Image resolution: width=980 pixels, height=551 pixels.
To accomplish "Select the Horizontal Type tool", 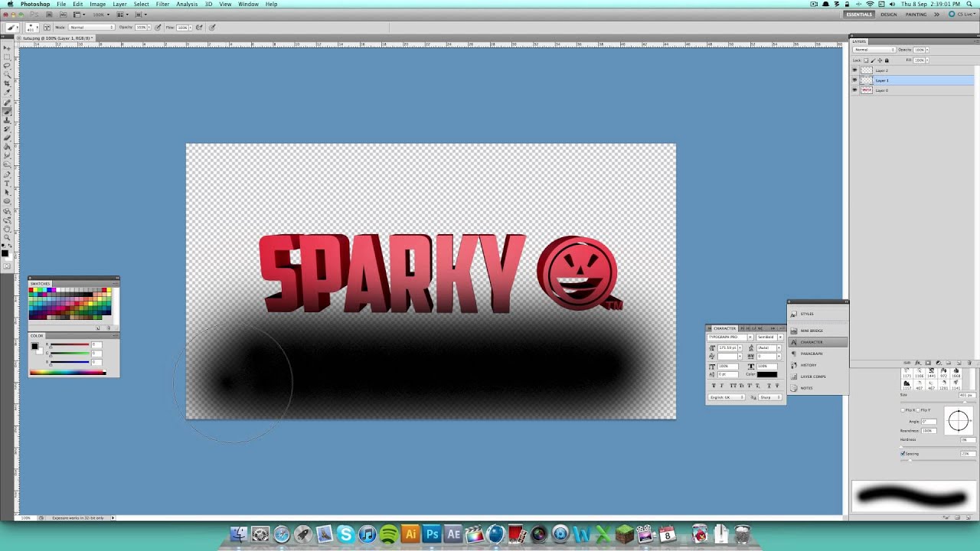I will (7, 184).
